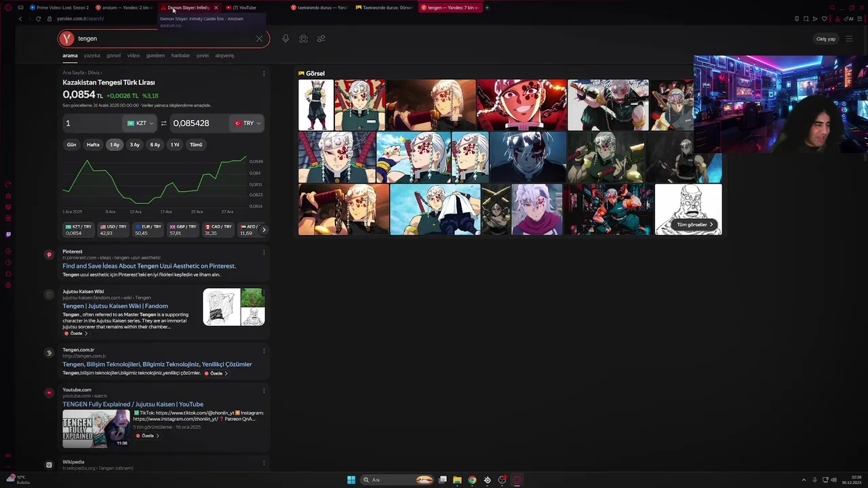Image resolution: width=868 pixels, height=488 pixels.
Task: Open the new tab plus button
Action: click(486, 7)
